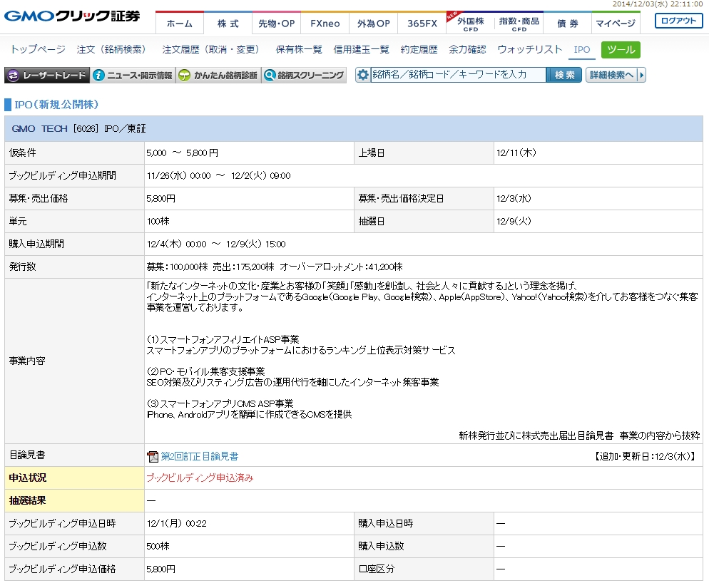Open ニュース・開示情報 info button

[x=133, y=75]
